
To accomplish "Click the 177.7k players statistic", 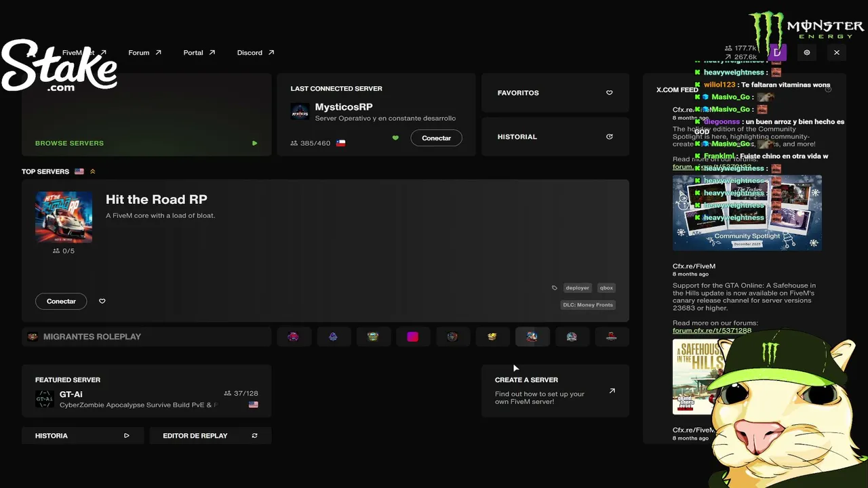I will pos(741,48).
